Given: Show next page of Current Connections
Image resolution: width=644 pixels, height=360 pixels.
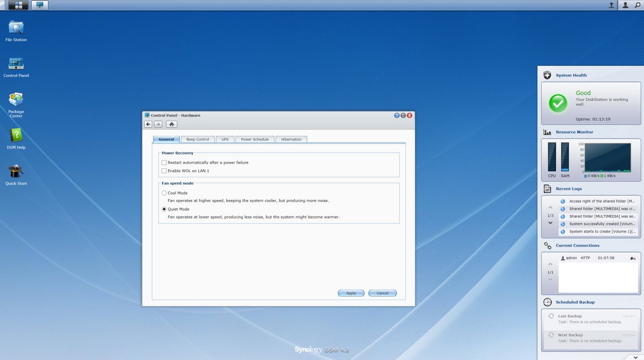Looking at the screenshot, I should 550,279.
